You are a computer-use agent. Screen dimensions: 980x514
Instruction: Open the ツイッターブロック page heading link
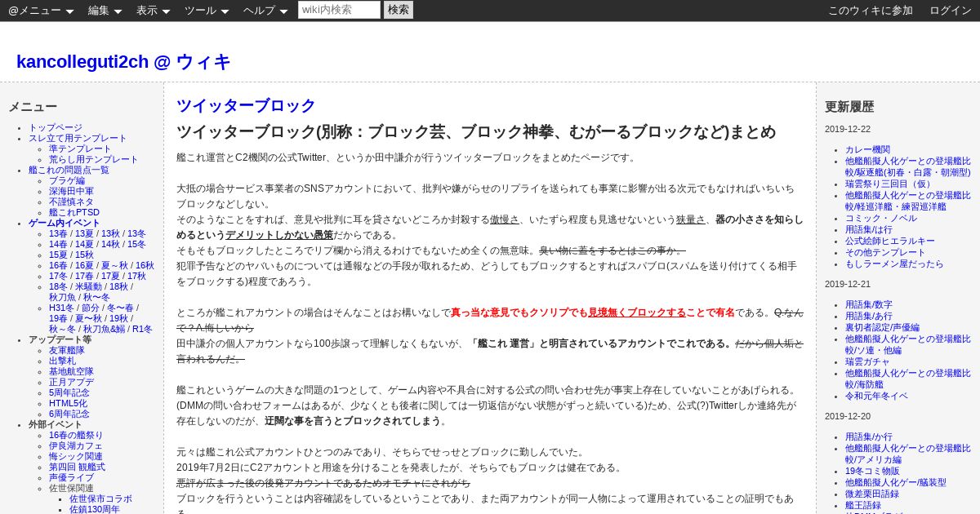246,105
